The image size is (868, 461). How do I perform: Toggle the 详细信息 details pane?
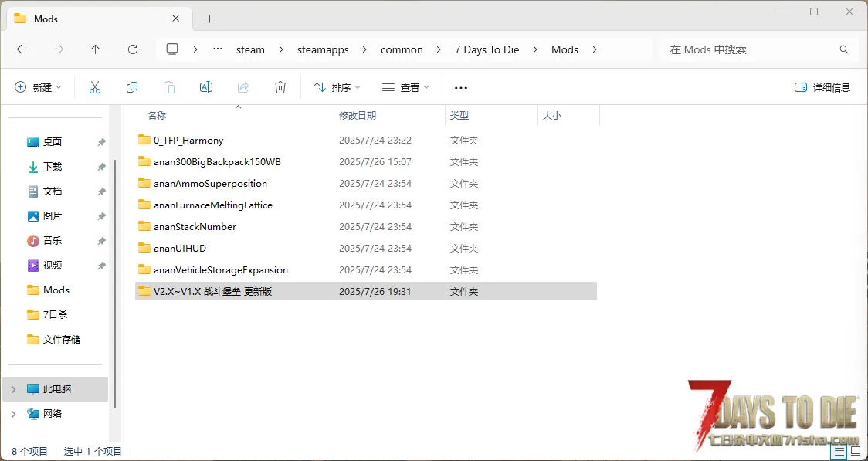[822, 87]
